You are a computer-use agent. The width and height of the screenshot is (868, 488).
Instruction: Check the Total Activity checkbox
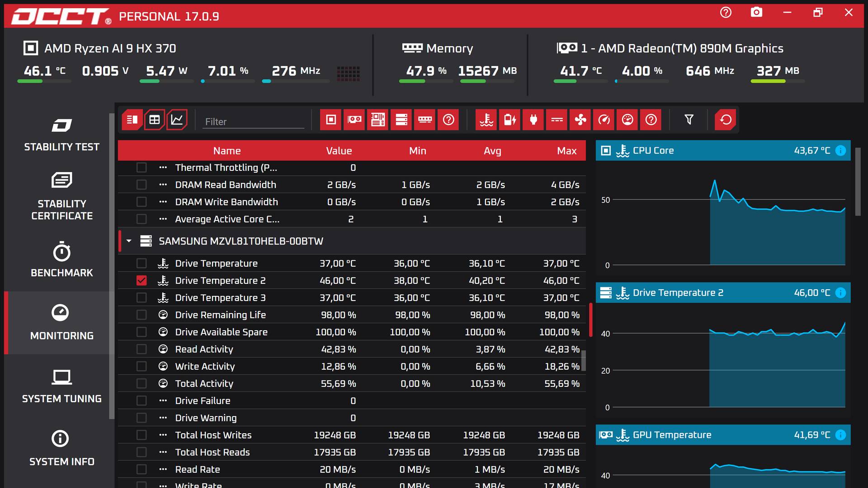[x=142, y=384]
